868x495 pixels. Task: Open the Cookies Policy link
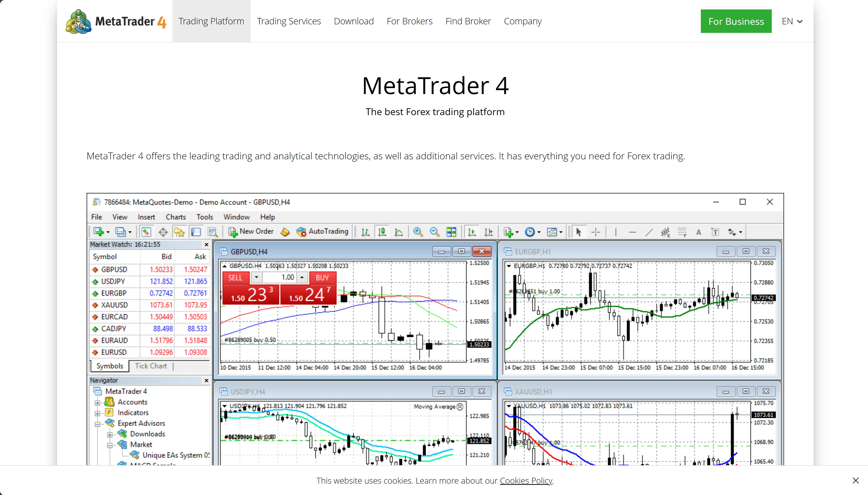(526, 480)
